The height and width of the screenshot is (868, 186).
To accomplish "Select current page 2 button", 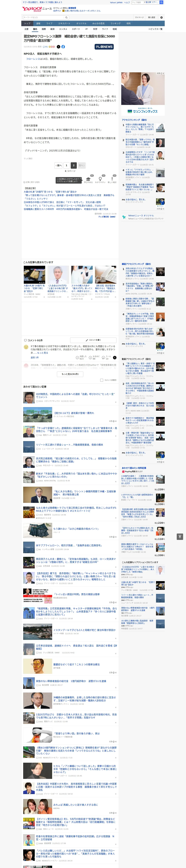I will (x=74, y=165).
